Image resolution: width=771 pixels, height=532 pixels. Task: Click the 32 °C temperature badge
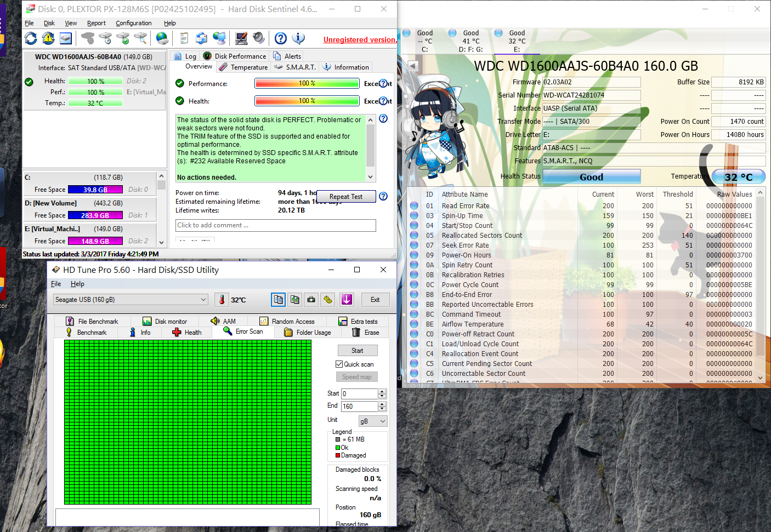(739, 177)
